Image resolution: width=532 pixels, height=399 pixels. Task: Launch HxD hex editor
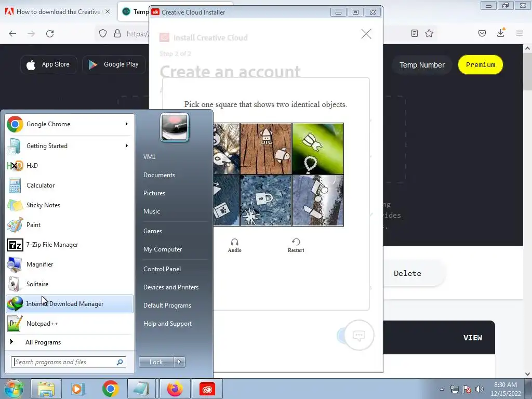pyautogui.click(x=70, y=166)
